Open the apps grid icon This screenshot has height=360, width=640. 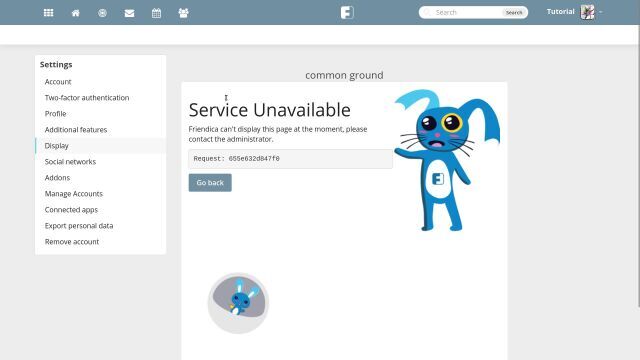[49, 13]
